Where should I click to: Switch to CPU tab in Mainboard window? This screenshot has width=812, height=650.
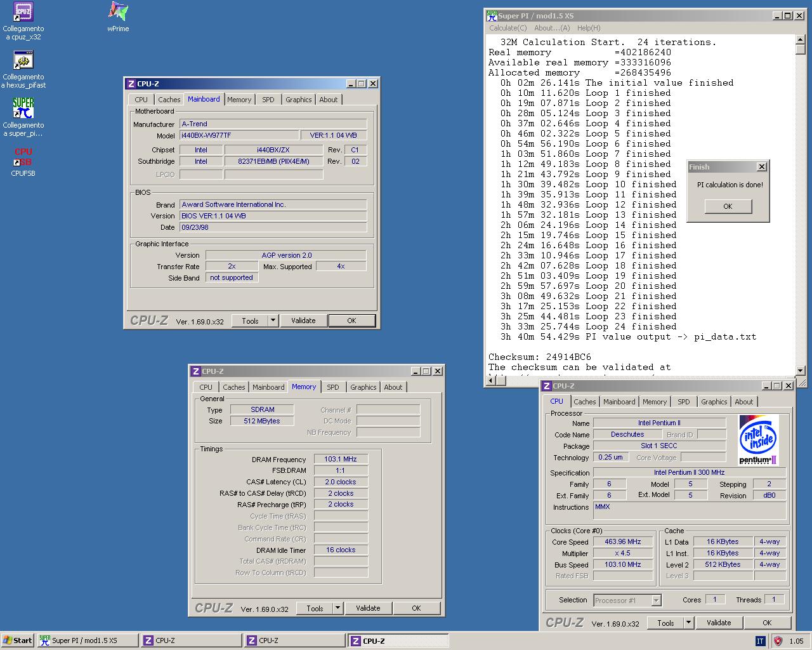tap(141, 100)
